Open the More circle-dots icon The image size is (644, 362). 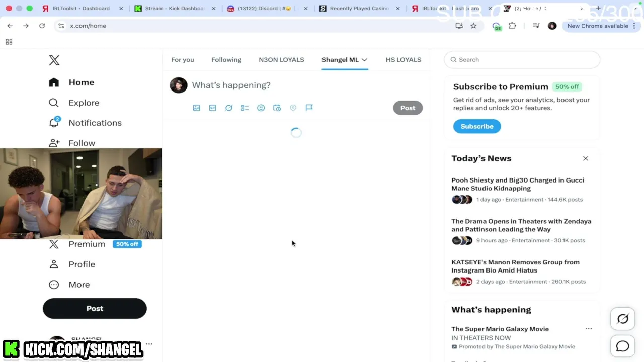tap(54, 285)
